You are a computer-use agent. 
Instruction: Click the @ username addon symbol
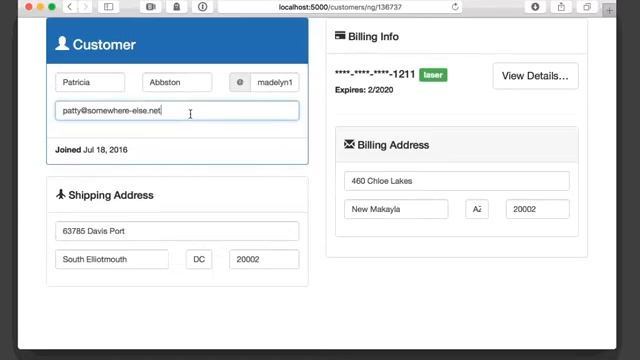click(x=240, y=82)
